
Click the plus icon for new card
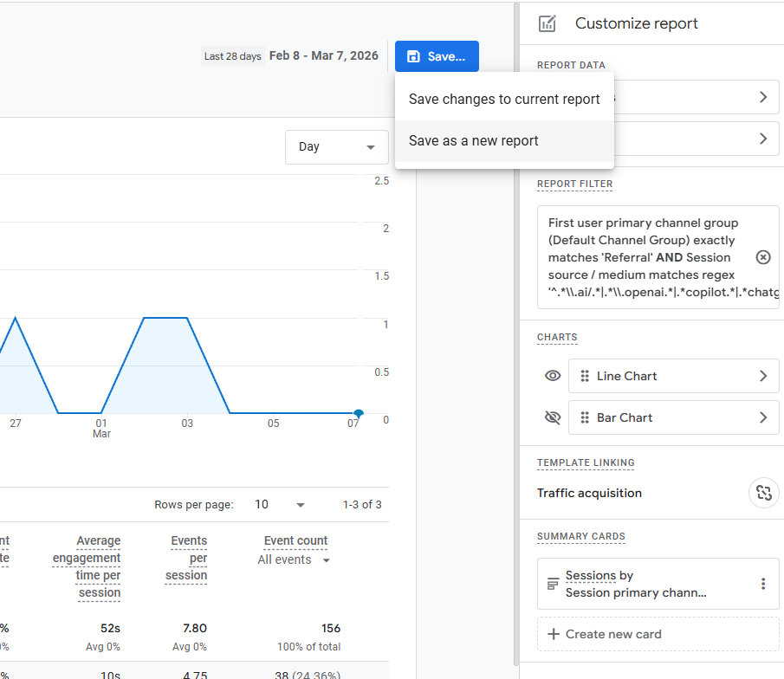pos(553,634)
